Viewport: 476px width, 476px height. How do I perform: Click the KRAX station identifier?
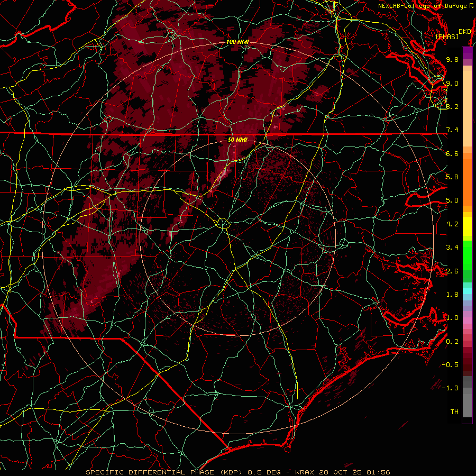coord(305,472)
